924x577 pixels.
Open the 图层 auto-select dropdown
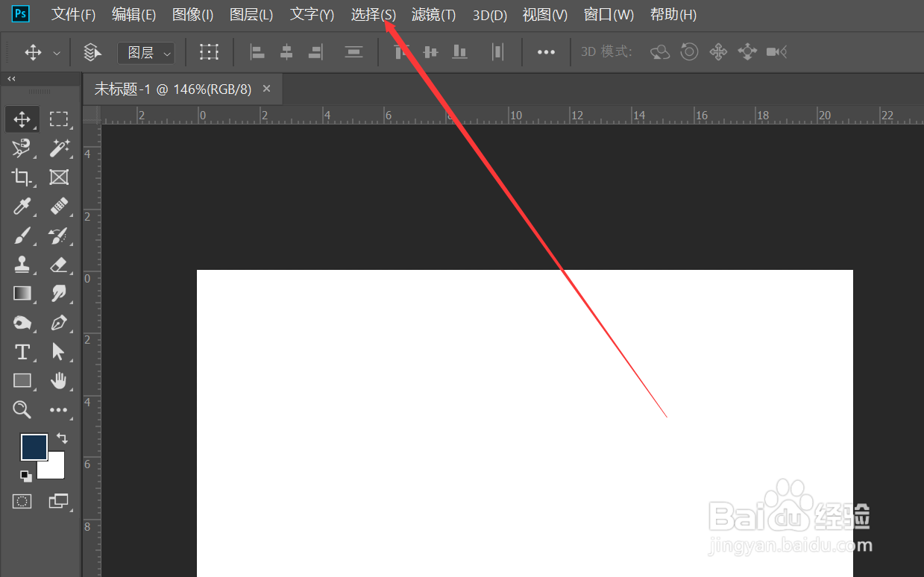[x=146, y=52]
